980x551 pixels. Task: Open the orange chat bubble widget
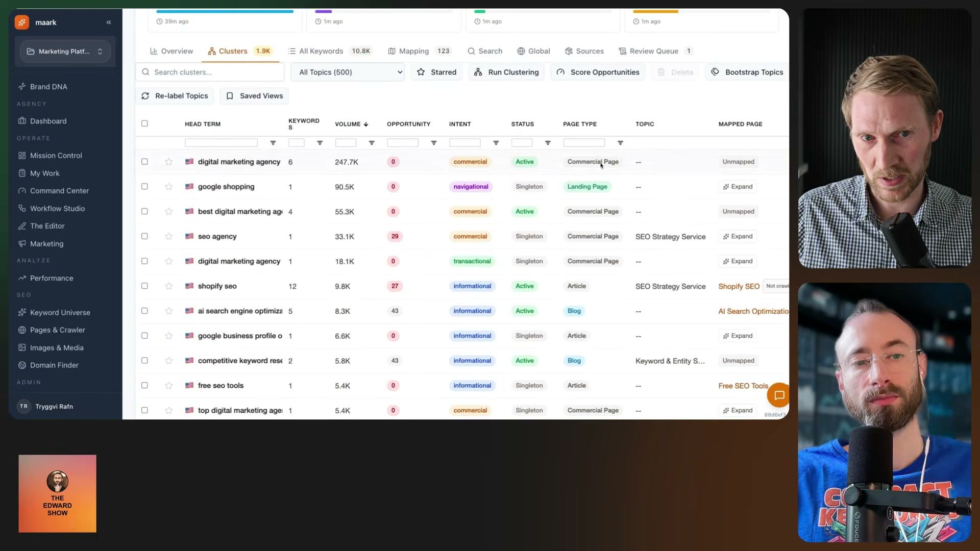coord(779,395)
